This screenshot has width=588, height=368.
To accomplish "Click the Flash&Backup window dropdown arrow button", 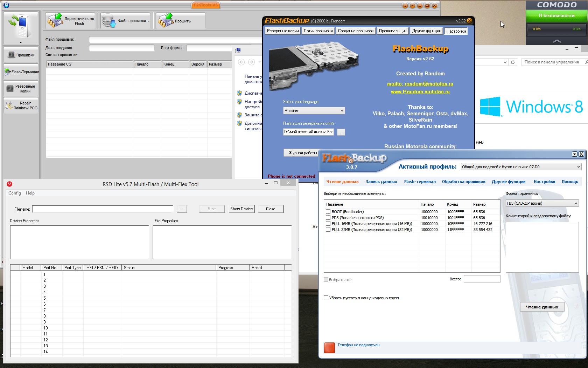I will tap(575, 154).
